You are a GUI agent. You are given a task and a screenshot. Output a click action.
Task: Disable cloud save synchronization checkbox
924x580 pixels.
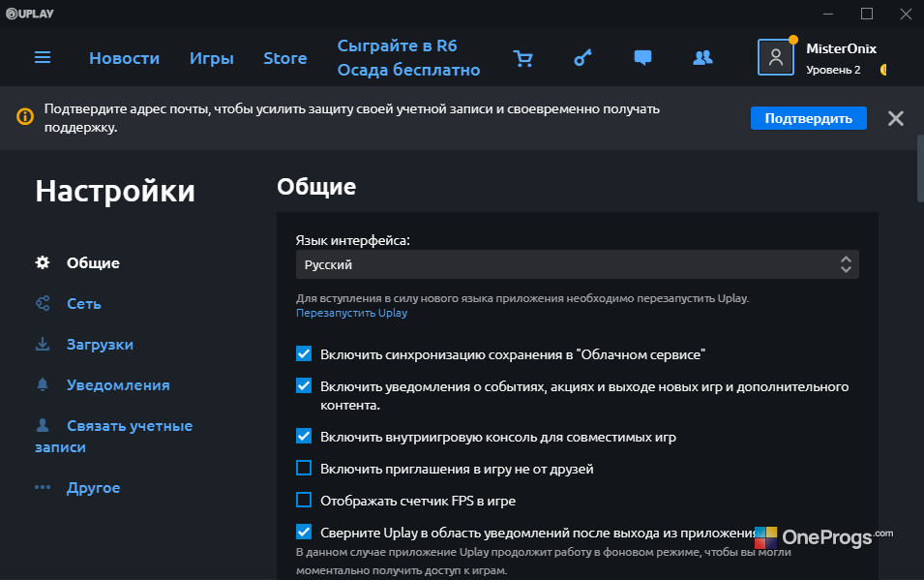pos(304,353)
